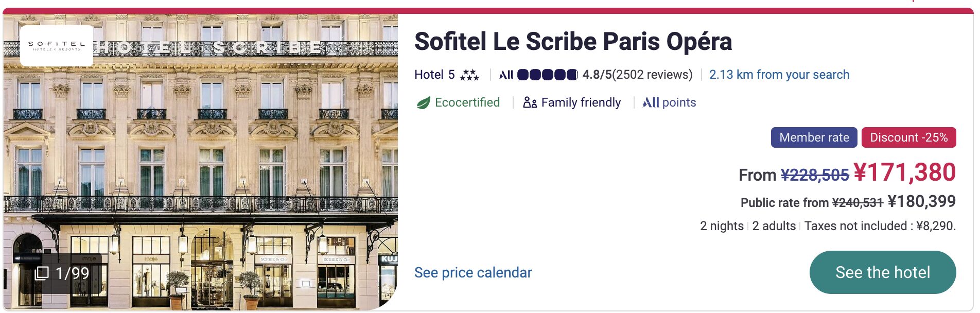980x313 pixels.
Task: Click the ALL logo before the rating dots
Action: 506,75
